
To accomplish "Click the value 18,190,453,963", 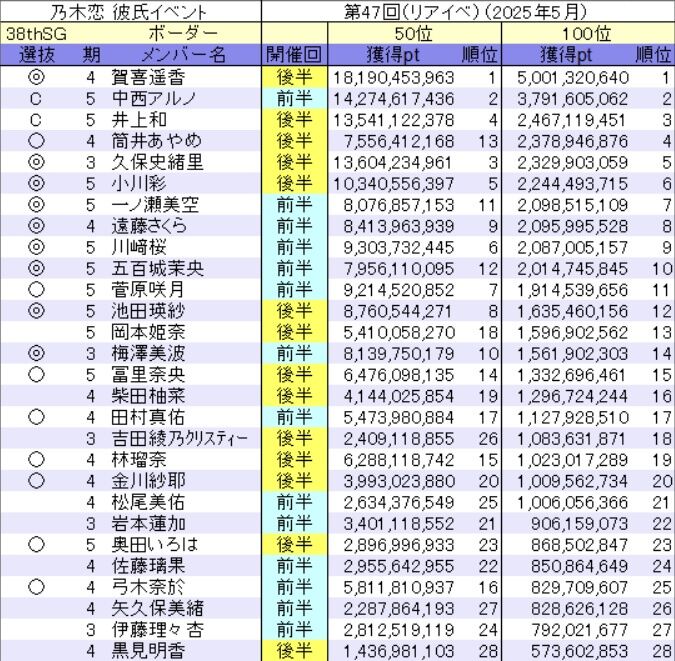I will [394, 78].
